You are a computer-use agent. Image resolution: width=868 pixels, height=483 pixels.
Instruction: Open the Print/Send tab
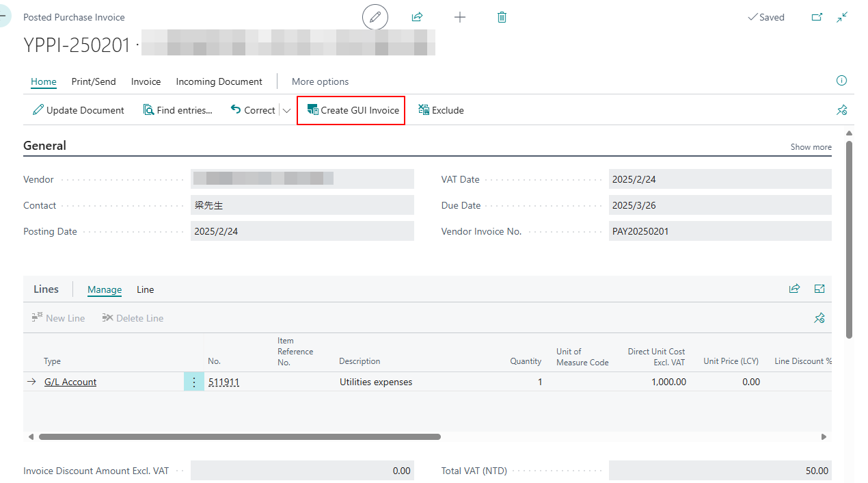(x=94, y=81)
